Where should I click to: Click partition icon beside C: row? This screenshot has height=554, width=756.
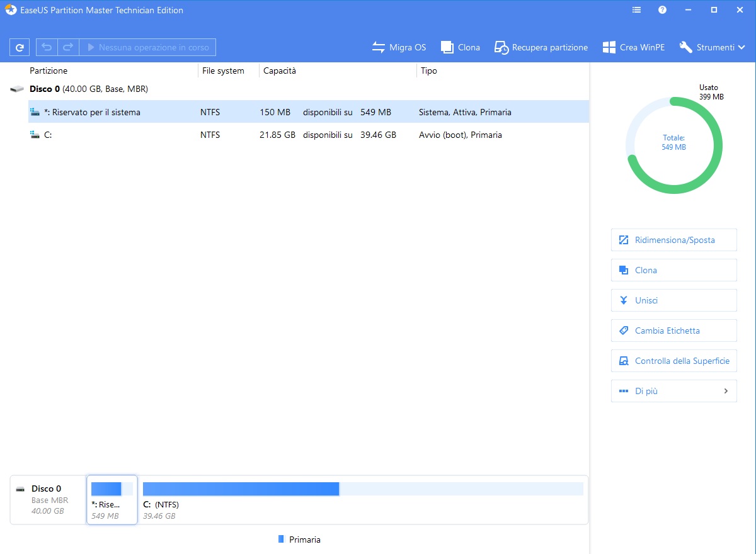click(35, 135)
